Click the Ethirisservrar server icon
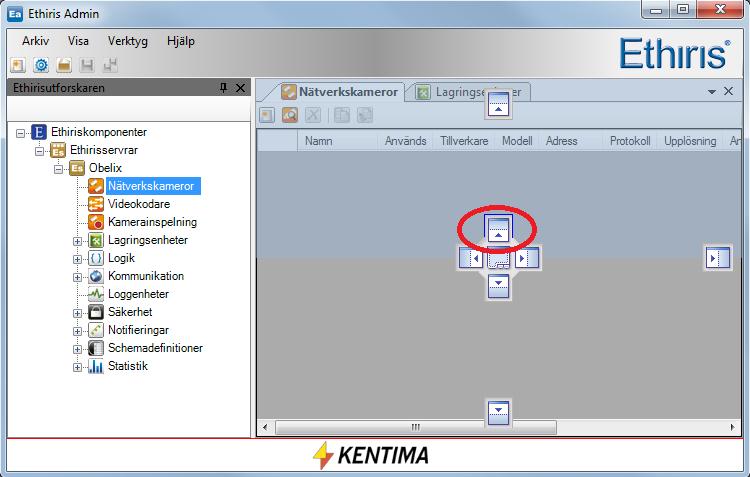Screen dimensions: 750x477 pos(58,150)
